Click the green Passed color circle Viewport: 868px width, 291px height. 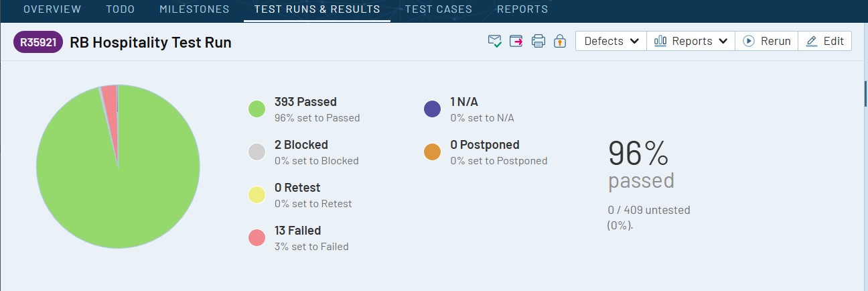tap(257, 109)
